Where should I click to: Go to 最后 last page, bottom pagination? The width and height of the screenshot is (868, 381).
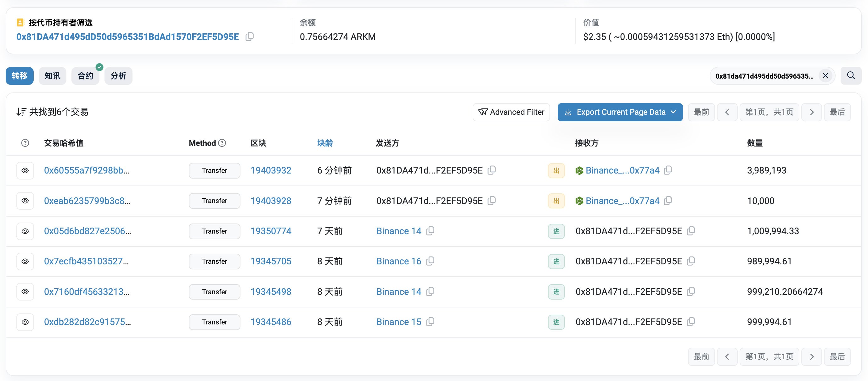[837, 356]
